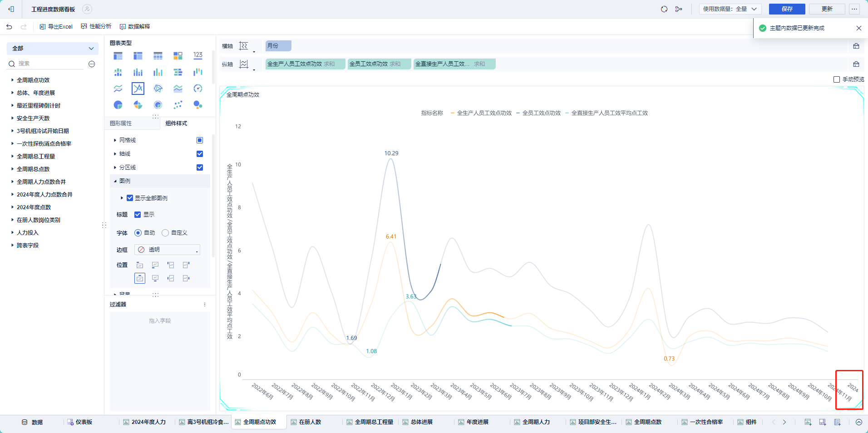Open the 在册人数 sheet tab
Viewport: 868px width, 433px height.
(310, 422)
